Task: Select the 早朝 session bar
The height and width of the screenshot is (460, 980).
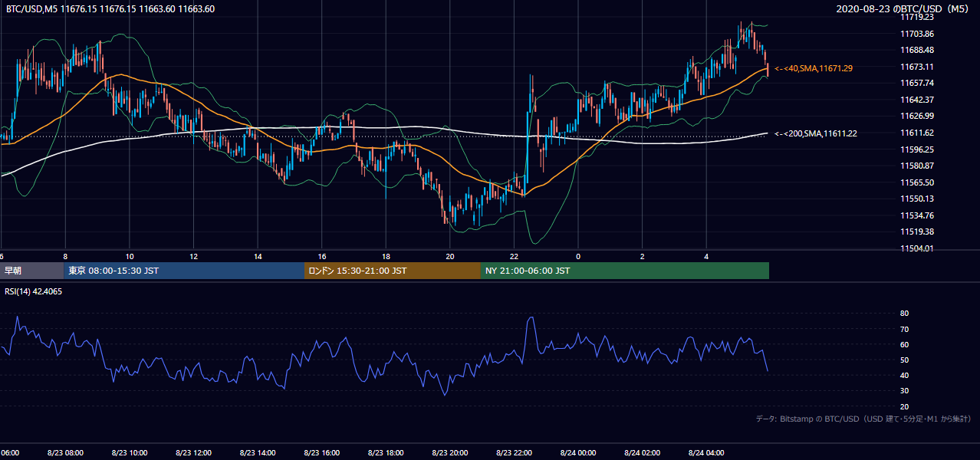Action: tap(31, 271)
